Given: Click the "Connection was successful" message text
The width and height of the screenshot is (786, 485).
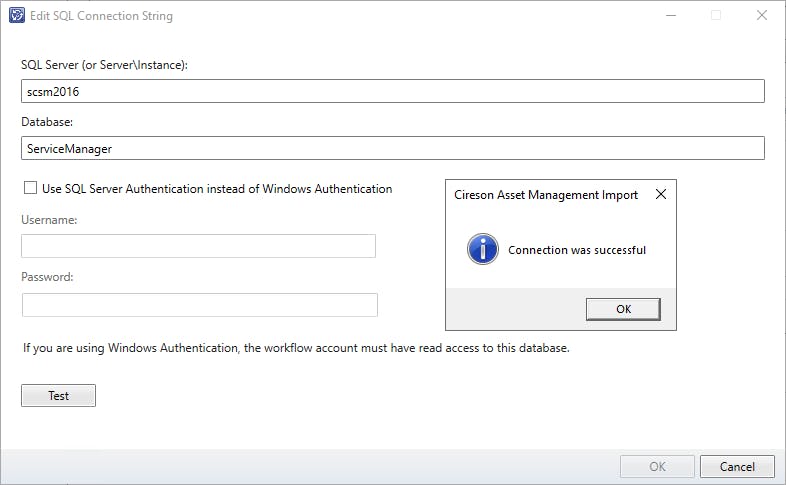Looking at the screenshot, I should pyautogui.click(x=577, y=250).
